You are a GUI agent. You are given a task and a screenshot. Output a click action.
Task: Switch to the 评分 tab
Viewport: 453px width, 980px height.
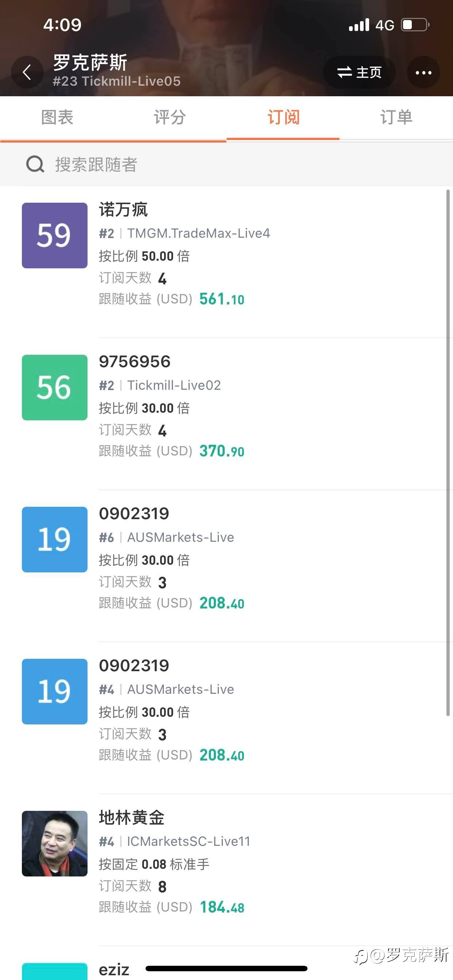(x=170, y=117)
